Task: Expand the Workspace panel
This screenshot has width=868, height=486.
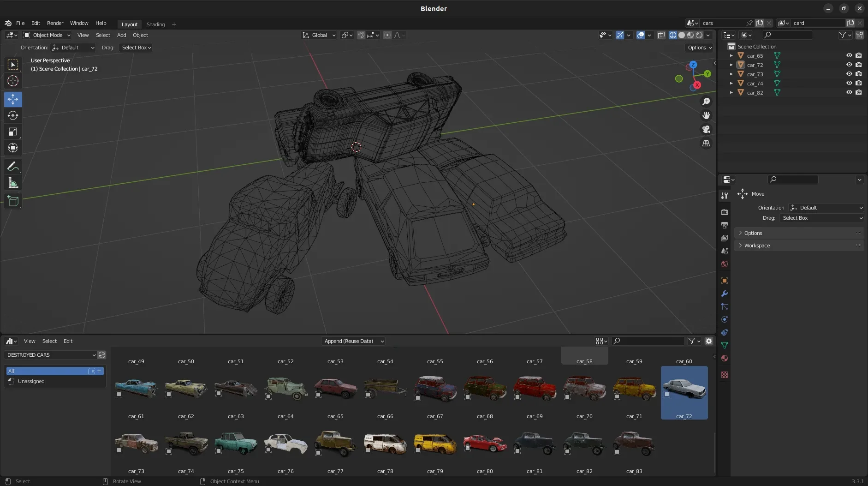Action: tap(757, 246)
